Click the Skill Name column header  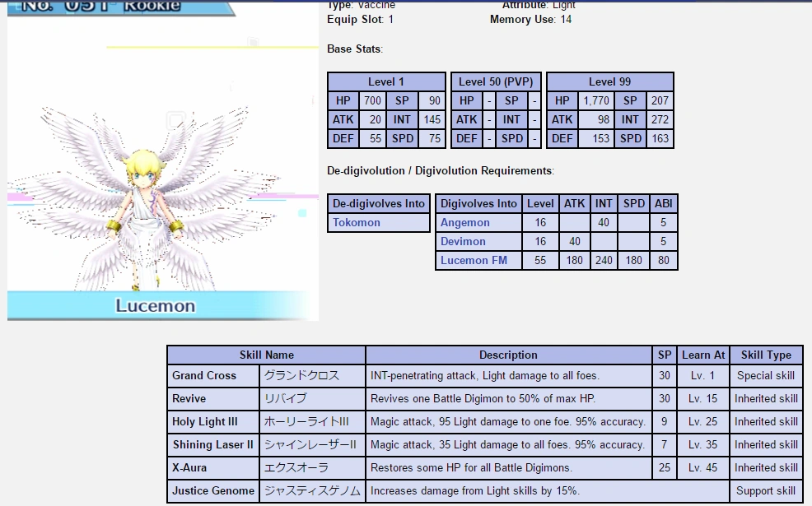click(266, 355)
